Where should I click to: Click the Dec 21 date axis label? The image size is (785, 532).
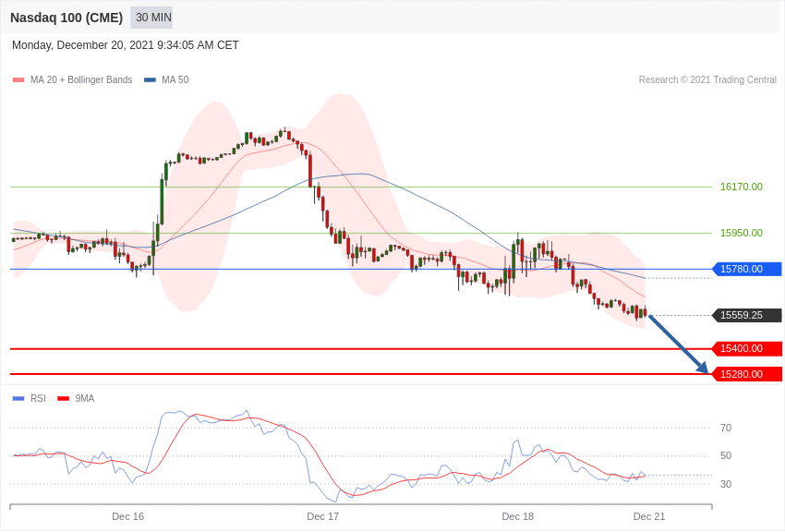pyautogui.click(x=649, y=516)
